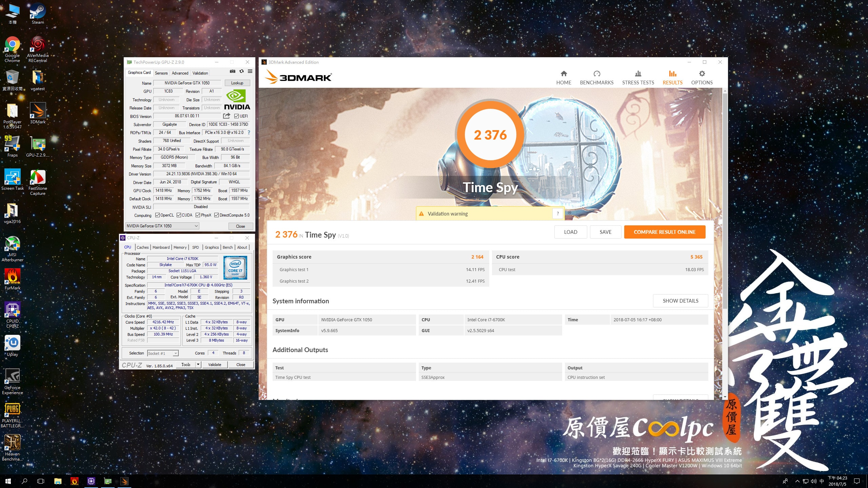This screenshot has width=868, height=488.
Task: Click the Bus Interface question mark icon
Action: [x=249, y=133]
